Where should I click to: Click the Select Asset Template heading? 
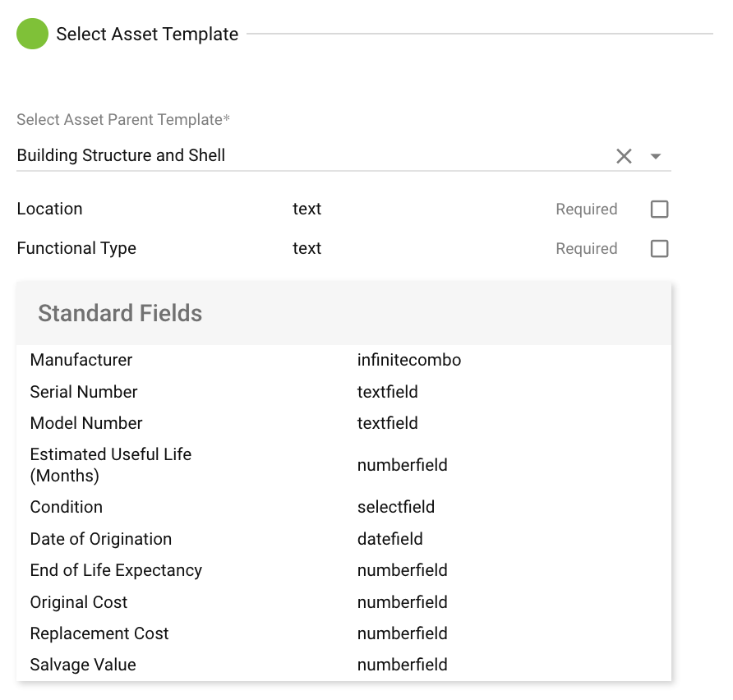(147, 35)
